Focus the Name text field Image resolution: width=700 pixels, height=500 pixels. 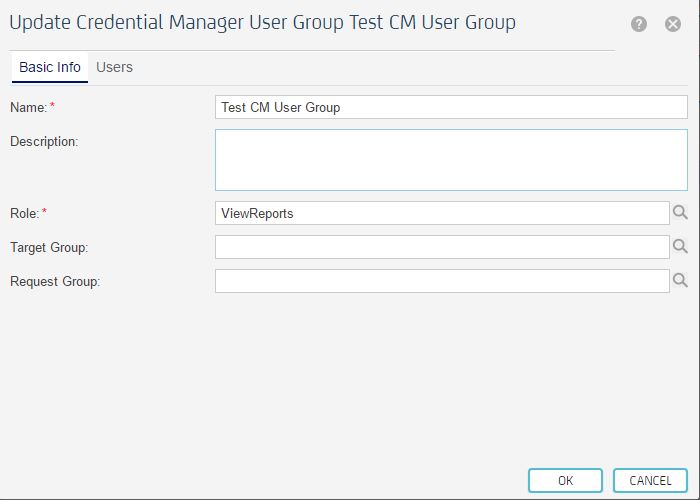(451, 107)
